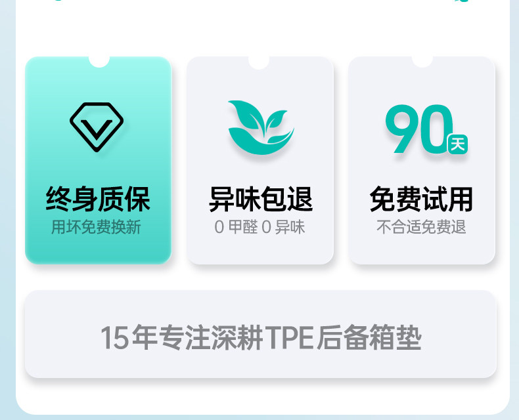Viewport: 519px width, 420px height.
Task: Tap the odor-free return card background
Action: click(260, 160)
